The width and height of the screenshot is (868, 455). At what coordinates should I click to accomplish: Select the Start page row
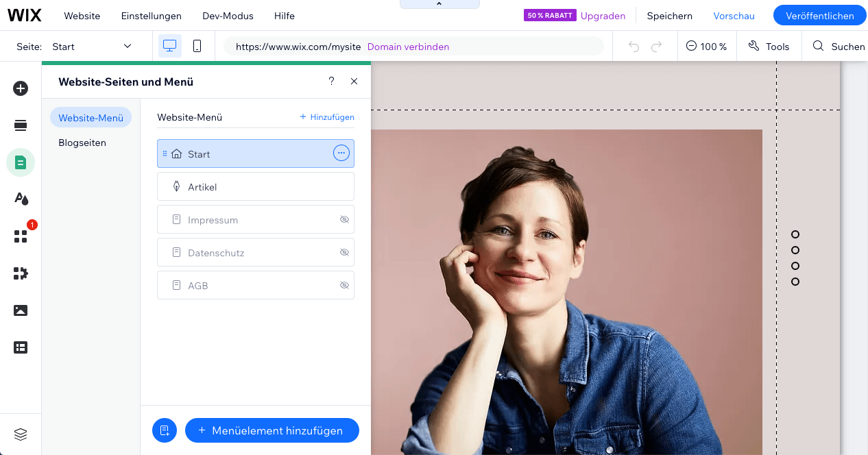256,153
